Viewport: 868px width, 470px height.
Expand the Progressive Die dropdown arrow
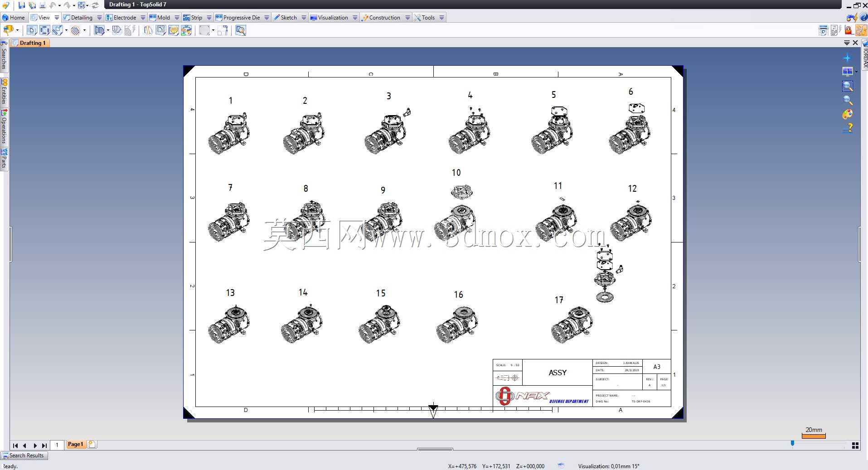click(267, 18)
